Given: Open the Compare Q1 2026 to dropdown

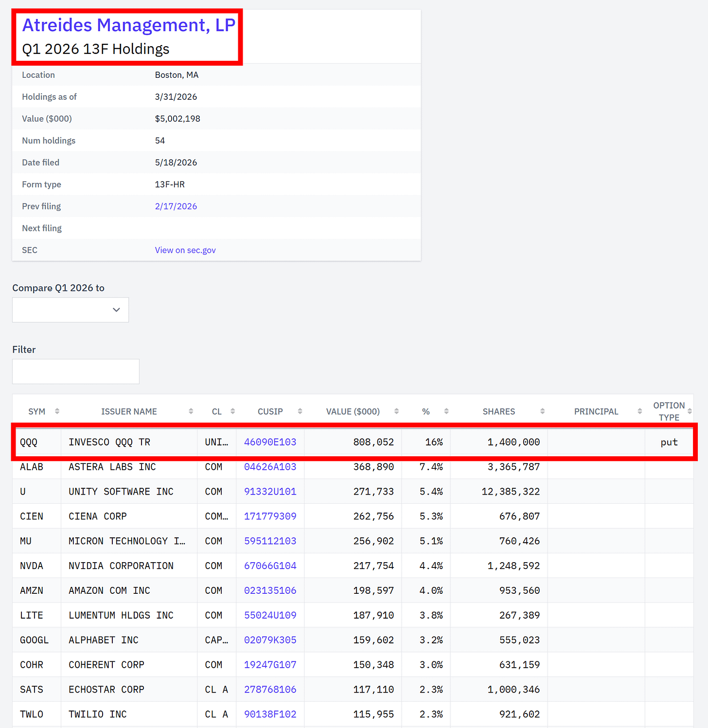Looking at the screenshot, I should (71, 310).
